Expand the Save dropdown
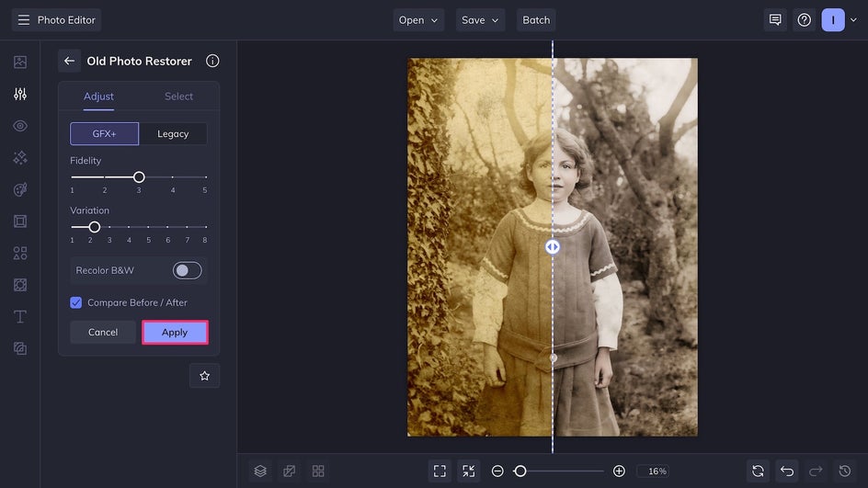 pyautogui.click(x=480, y=20)
